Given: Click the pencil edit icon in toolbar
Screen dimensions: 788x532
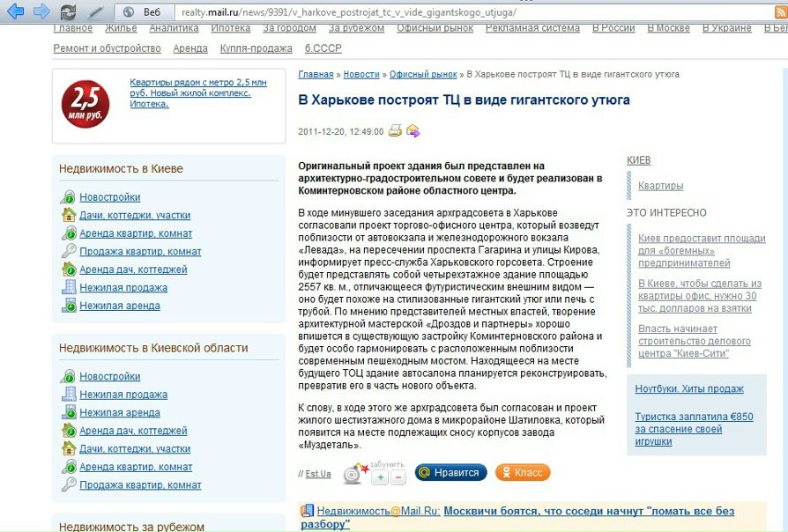Looking at the screenshot, I should pyautogui.click(x=96, y=12).
